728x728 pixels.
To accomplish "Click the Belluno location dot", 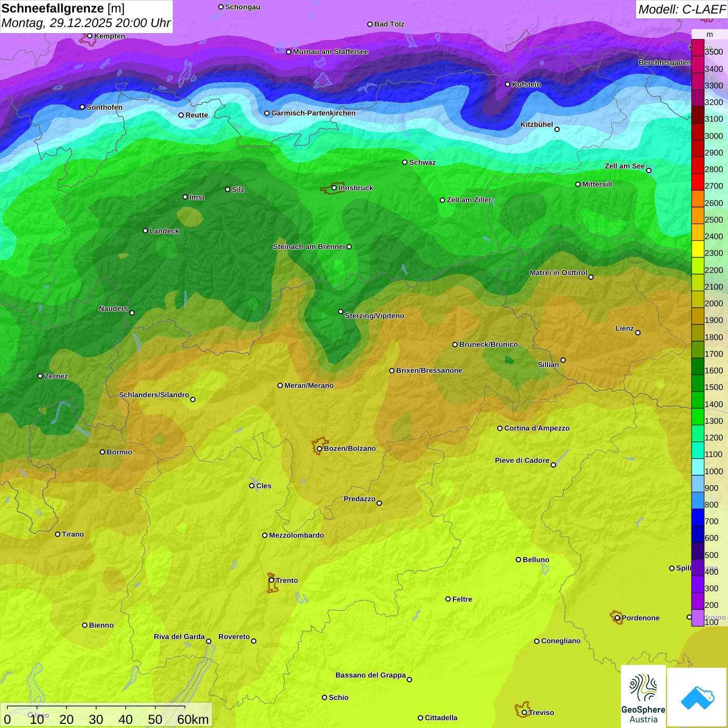I will pyautogui.click(x=518, y=560).
